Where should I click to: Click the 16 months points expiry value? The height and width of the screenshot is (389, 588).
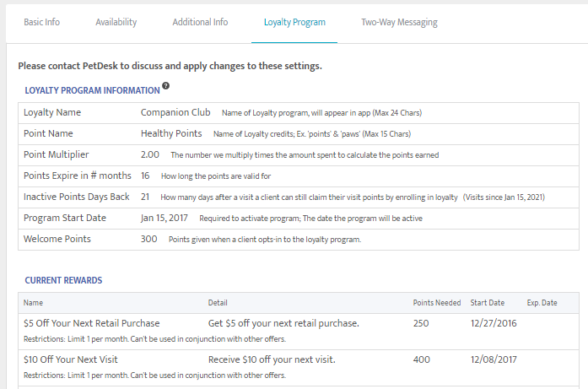[145, 176]
